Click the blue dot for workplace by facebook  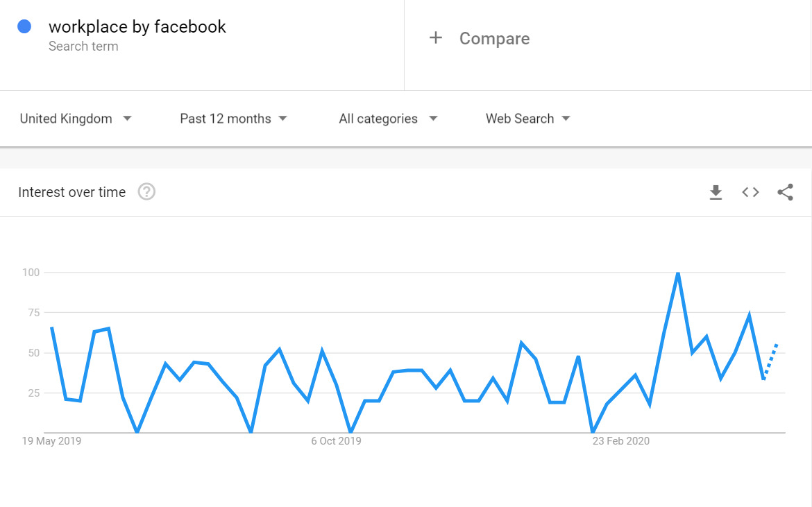point(24,27)
